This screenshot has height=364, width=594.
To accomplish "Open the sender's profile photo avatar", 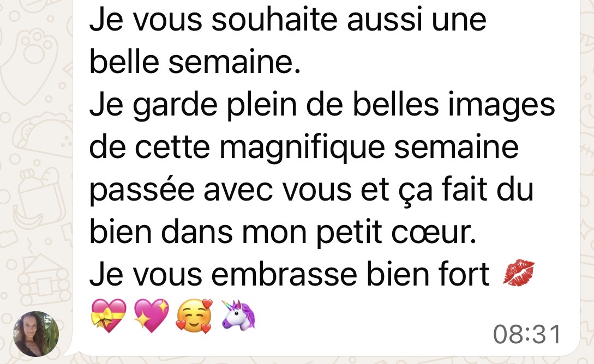I will click(36, 334).
